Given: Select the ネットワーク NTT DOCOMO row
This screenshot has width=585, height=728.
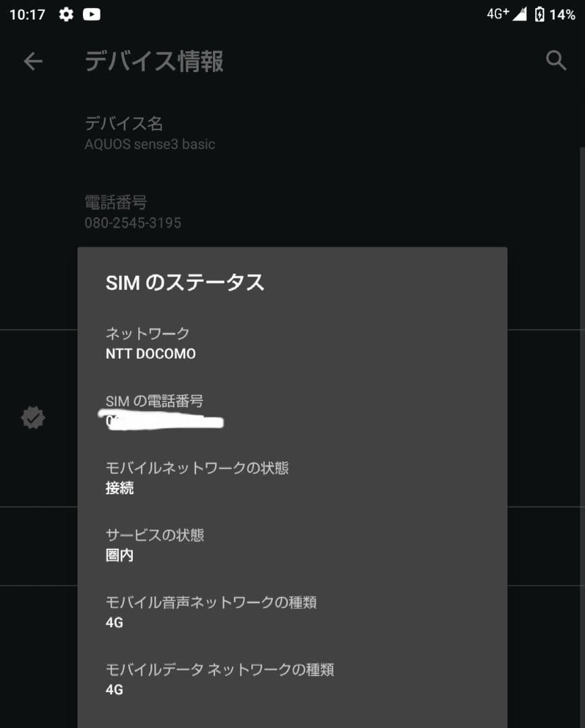Looking at the screenshot, I should 151,343.
